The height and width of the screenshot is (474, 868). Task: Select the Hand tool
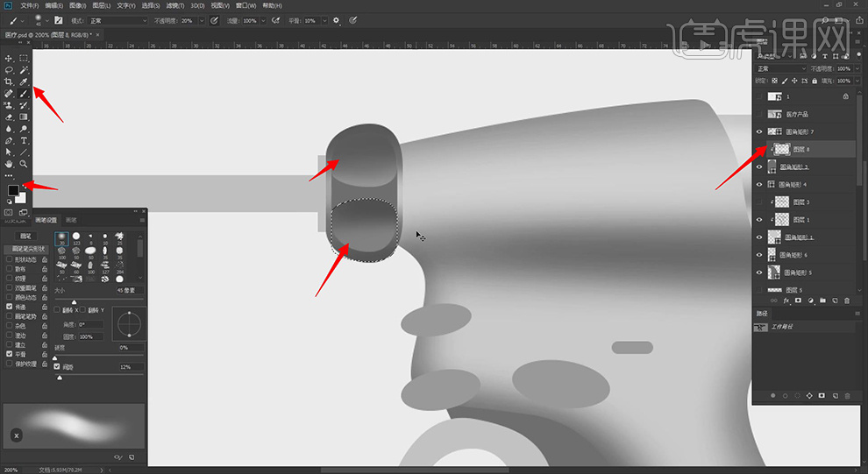9,164
